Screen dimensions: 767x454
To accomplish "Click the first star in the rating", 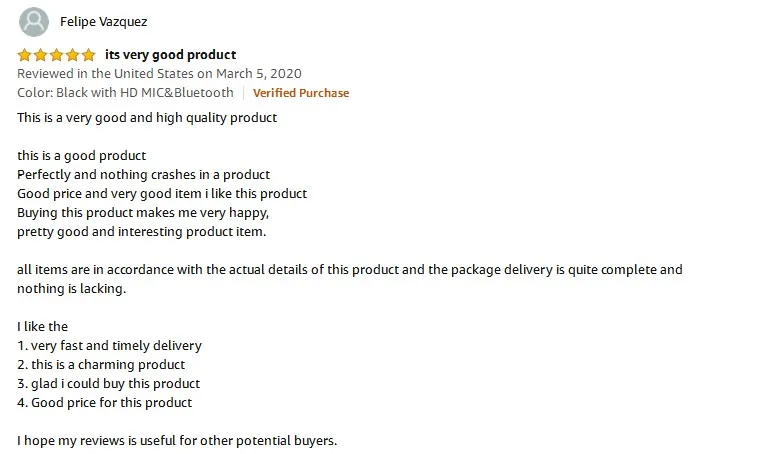I will click(x=24, y=54).
